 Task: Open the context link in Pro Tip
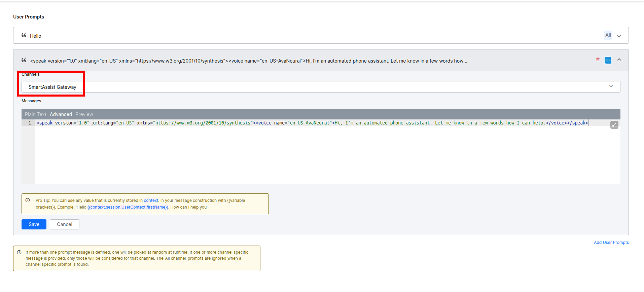pos(151,200)
